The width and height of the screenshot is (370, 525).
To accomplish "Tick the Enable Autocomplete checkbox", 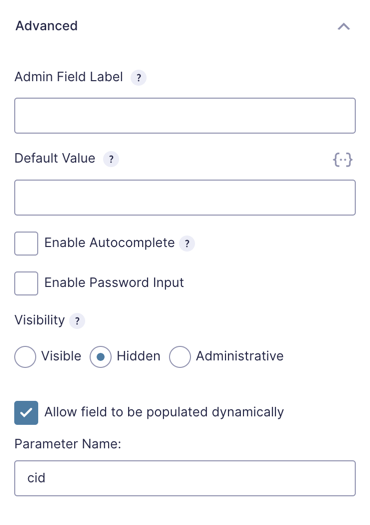I will (x=26, y=243).
